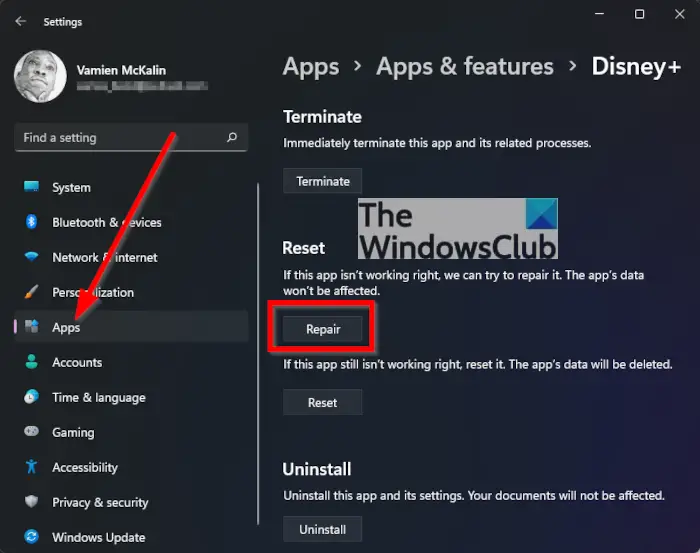Open Windows Update settings

(x=131, y=536)
